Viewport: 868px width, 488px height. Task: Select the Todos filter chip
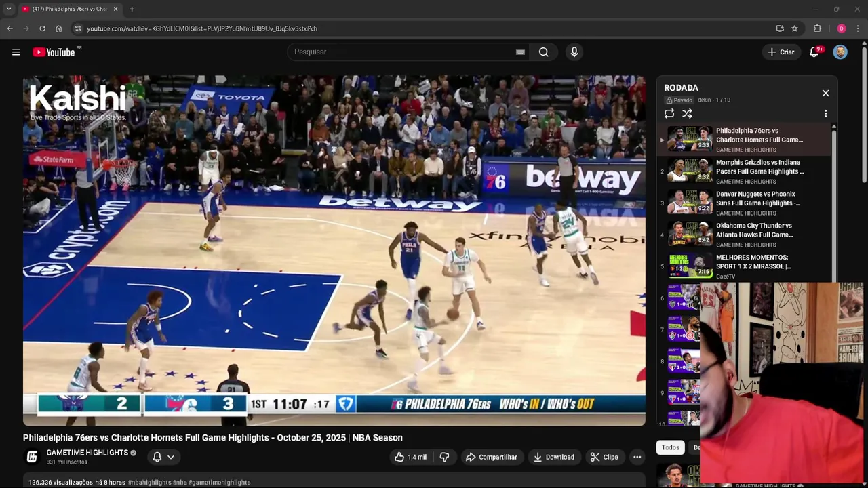pyautogui.click(x=671, y=447)
